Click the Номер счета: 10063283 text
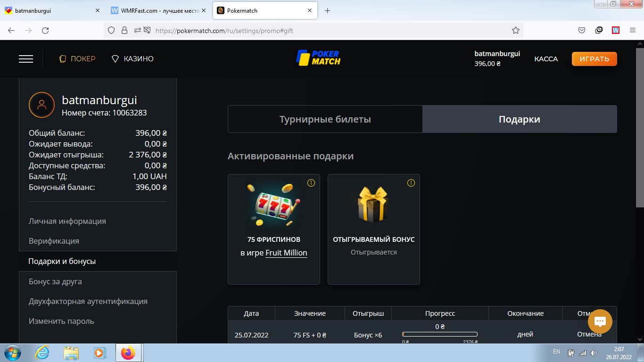Image resolution: width=644 pixels, height=362 pixels. tap(104, 113)
